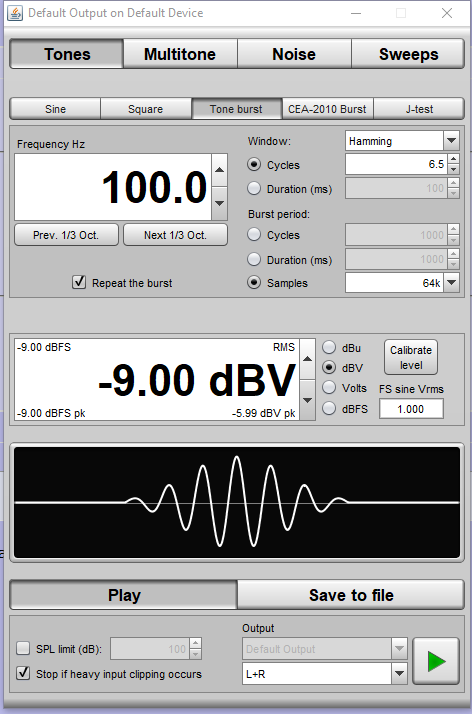472x714 pixels.
Task: Open the Sweeps tab
Action: pyautogui.click(x=408, y=54)
